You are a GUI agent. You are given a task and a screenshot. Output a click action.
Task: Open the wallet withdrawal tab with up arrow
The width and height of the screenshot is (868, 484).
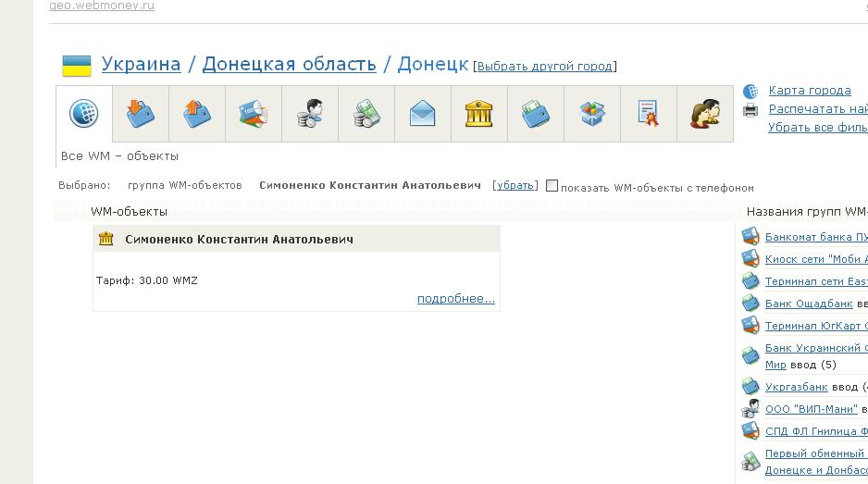(x=197, y=114)
